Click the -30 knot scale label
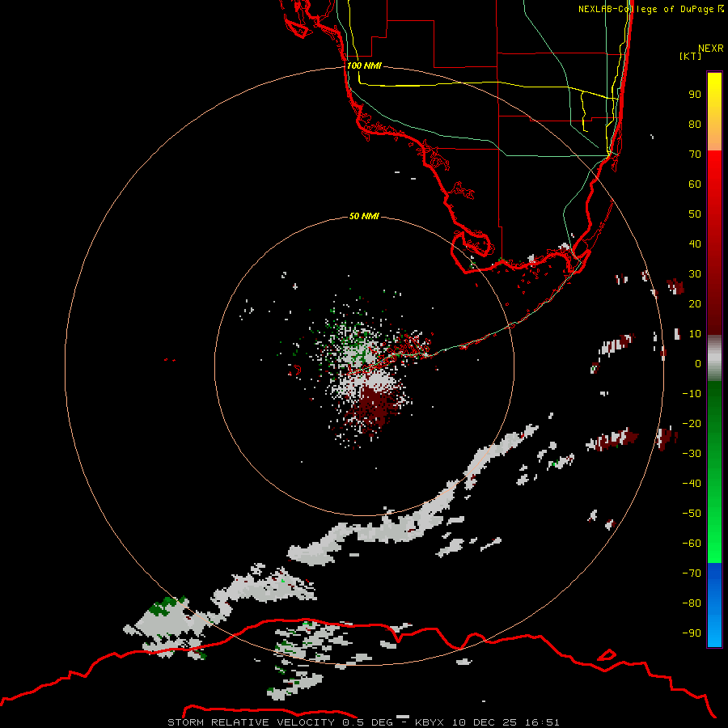This screenshot has width=728, height=728. (x=692, y=454)
